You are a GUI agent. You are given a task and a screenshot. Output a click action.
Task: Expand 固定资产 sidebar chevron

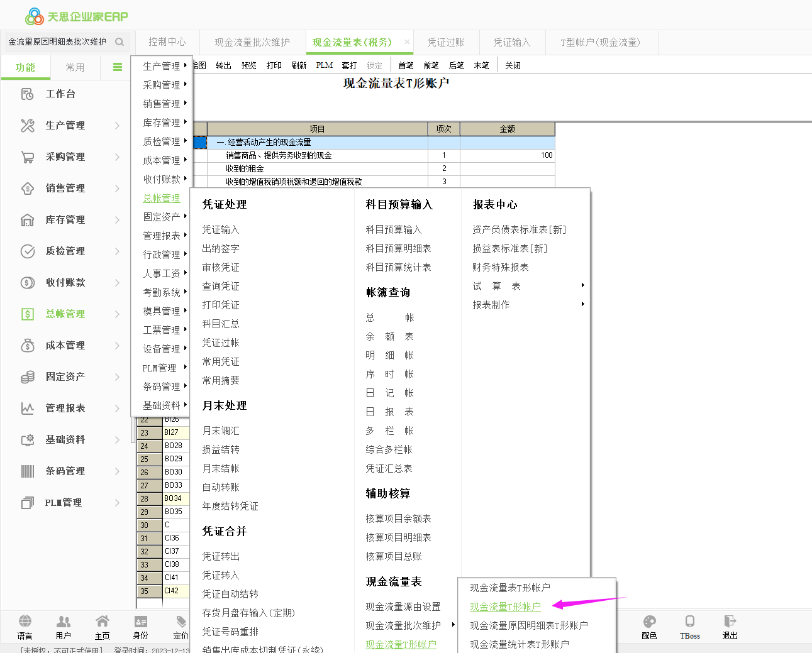coord(117,377)
